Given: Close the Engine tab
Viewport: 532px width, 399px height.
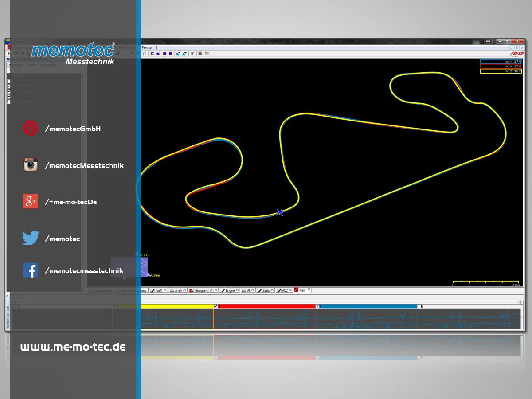Looking at the screenshot, I should tap(238, 290).
